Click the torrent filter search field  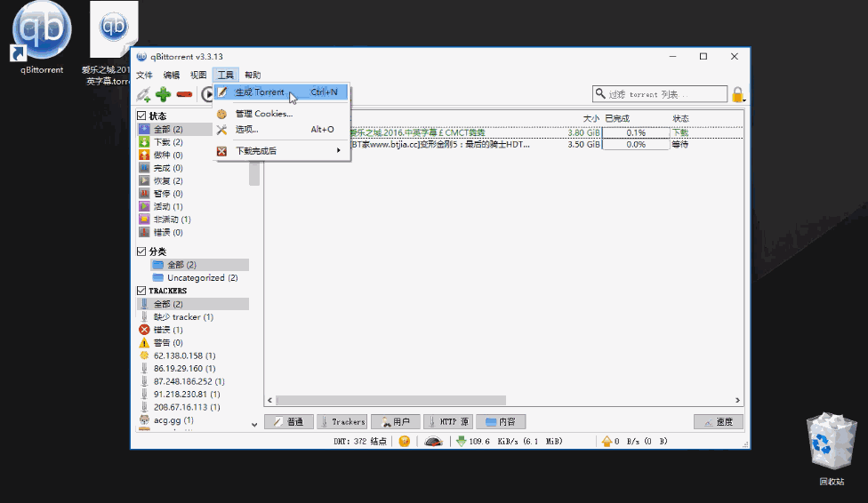click(x=660, y=94)
